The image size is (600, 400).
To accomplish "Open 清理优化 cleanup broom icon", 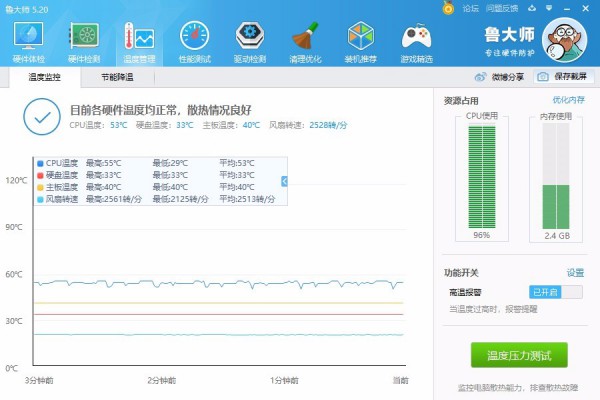I will point(305,42).
